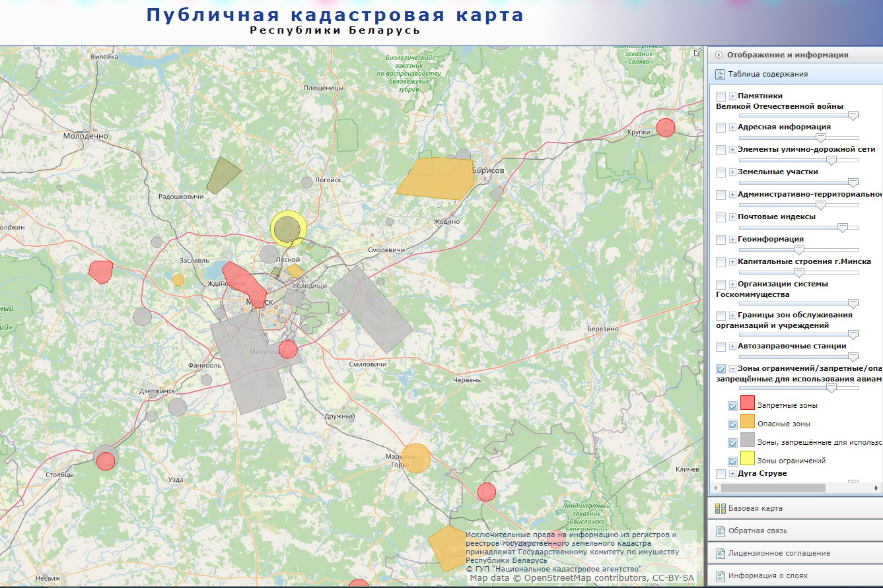883x588 pixels.
Task: Click the Почтовые индексы opacity slider handle
Action: [x=842, y=227]
